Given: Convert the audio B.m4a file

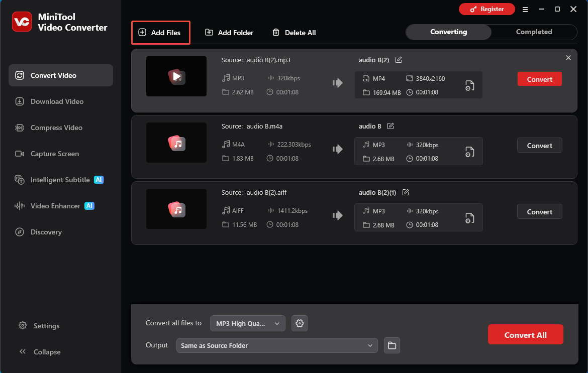Looking at the screenshot, I should point(540,145).
